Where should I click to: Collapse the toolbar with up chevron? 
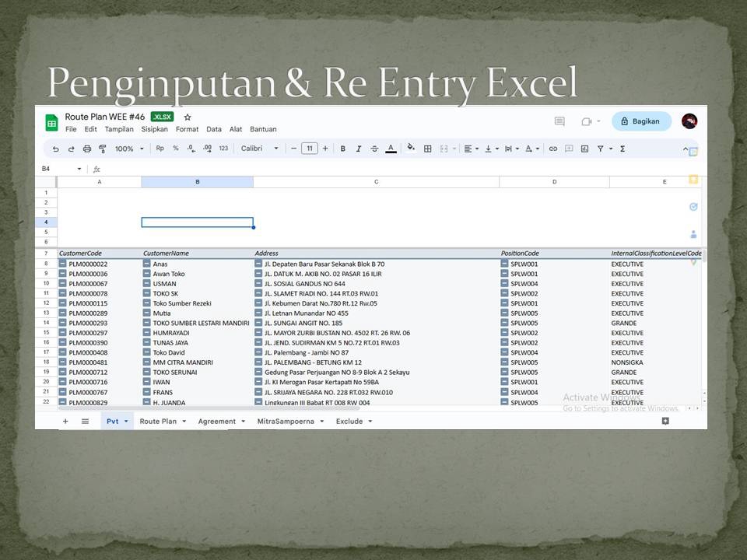686,149
